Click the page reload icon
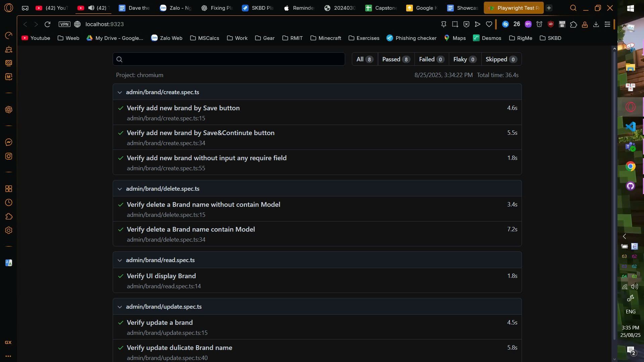Image resolution: width=644 pixels, height=362 pixels. pos(47,24)
